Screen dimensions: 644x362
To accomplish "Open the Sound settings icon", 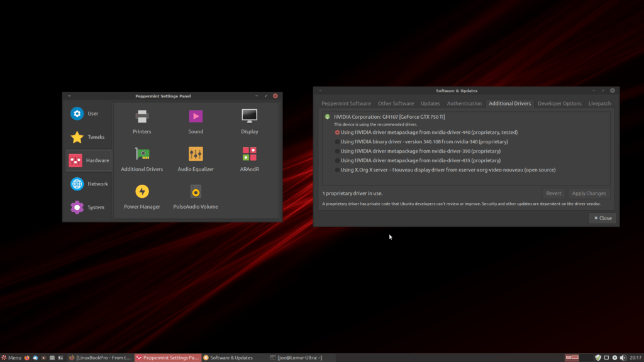I will pyautogui.click(x=196, y=121).
